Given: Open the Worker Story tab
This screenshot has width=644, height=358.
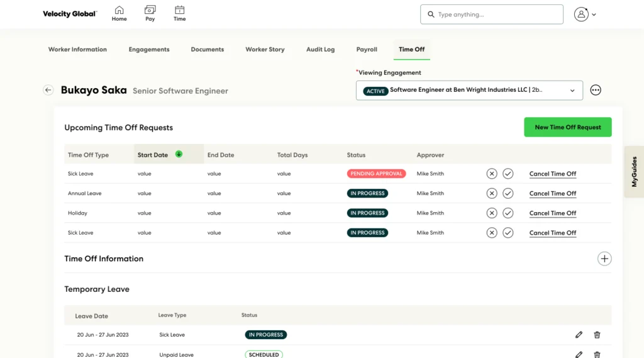Looking at the screenshot, I should coord(265,49).
